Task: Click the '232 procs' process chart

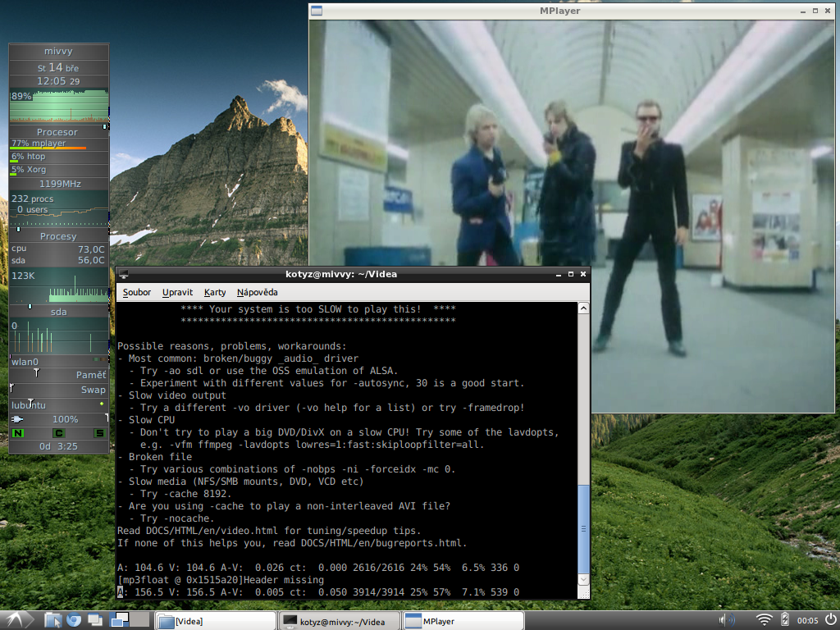Action: (x=59, y=209)
